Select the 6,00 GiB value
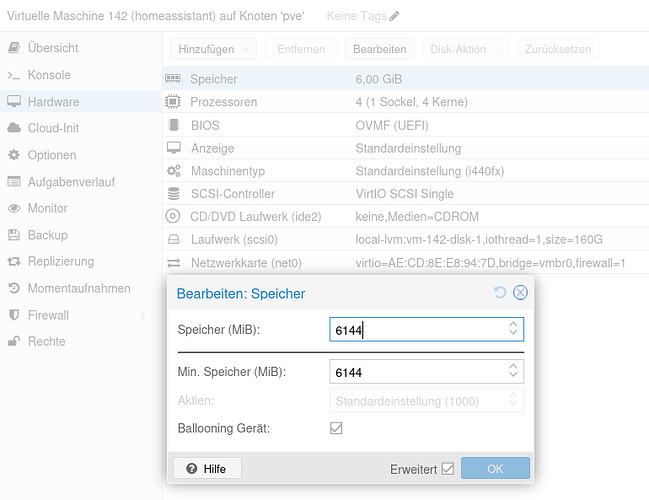The image size is (649, 500). [379, 79]
